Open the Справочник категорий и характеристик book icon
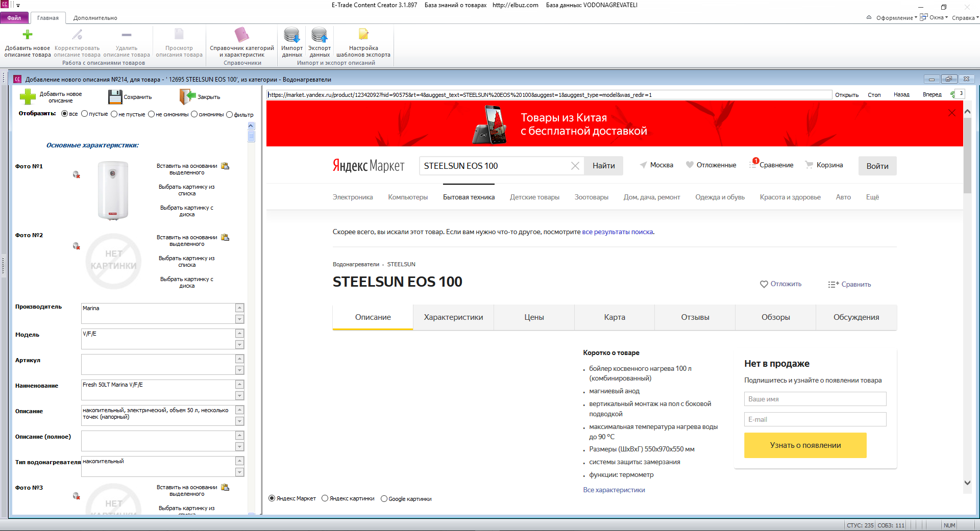 click(x=242, y=35)
